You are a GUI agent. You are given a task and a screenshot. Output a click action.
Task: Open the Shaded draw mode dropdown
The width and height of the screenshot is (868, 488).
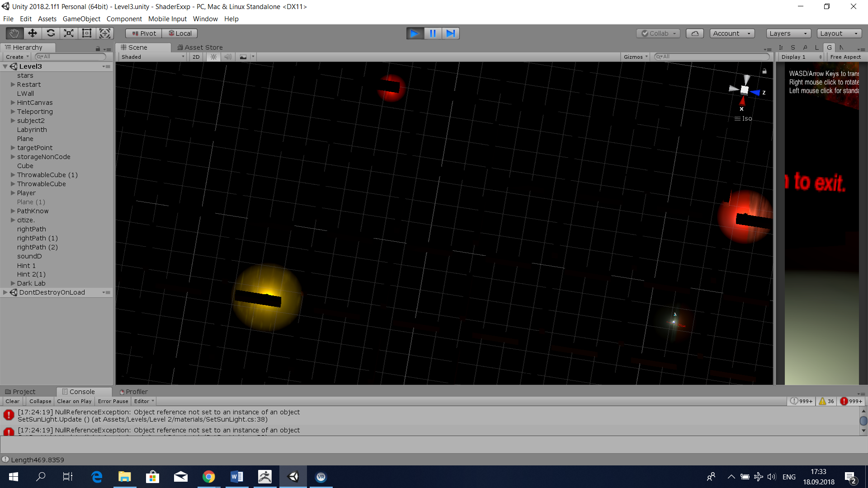153,57
